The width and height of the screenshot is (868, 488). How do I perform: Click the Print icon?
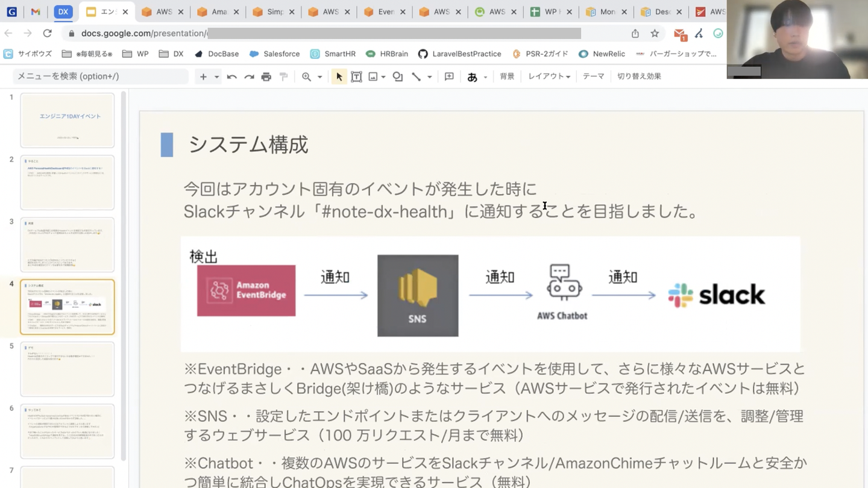[x=266, y=77]
